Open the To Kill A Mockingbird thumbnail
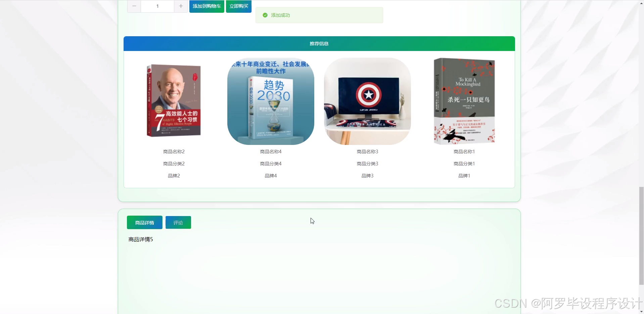 (464, 101)
